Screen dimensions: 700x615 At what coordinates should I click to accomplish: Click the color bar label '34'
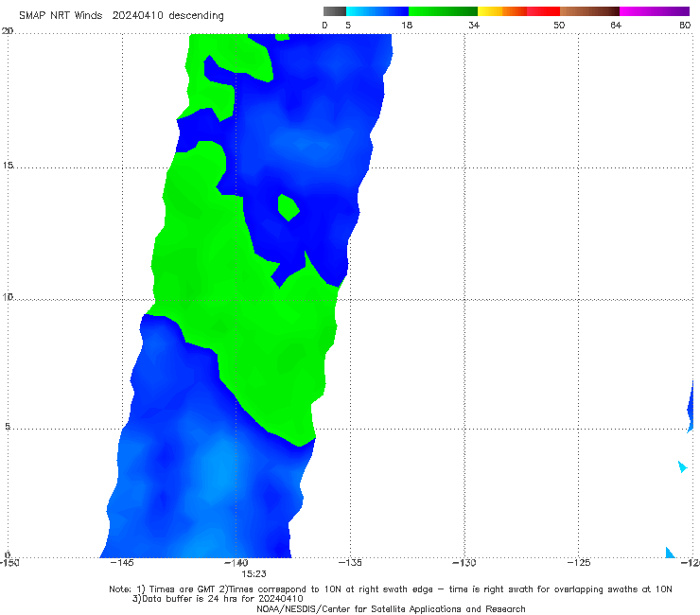pos(474,25)
